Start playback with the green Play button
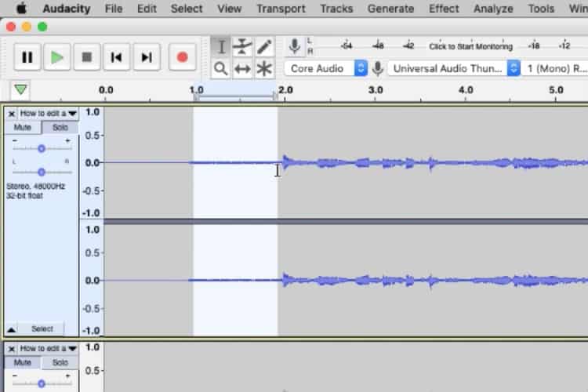Screen dimensions: 588x392 (57, 57)
